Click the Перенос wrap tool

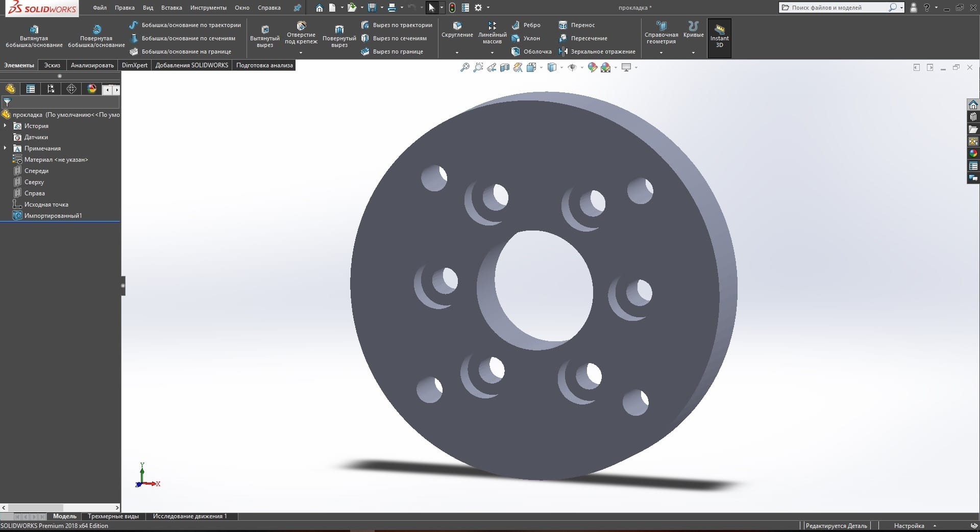577,25
